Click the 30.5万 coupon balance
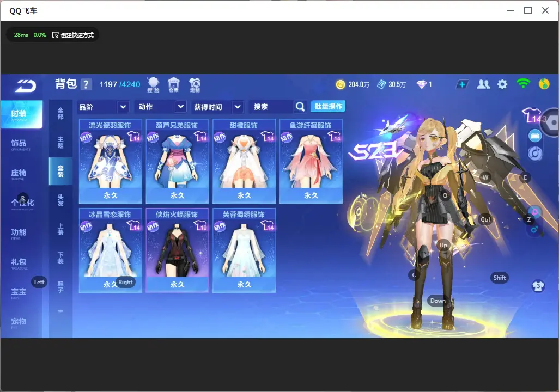 [397, 85]
